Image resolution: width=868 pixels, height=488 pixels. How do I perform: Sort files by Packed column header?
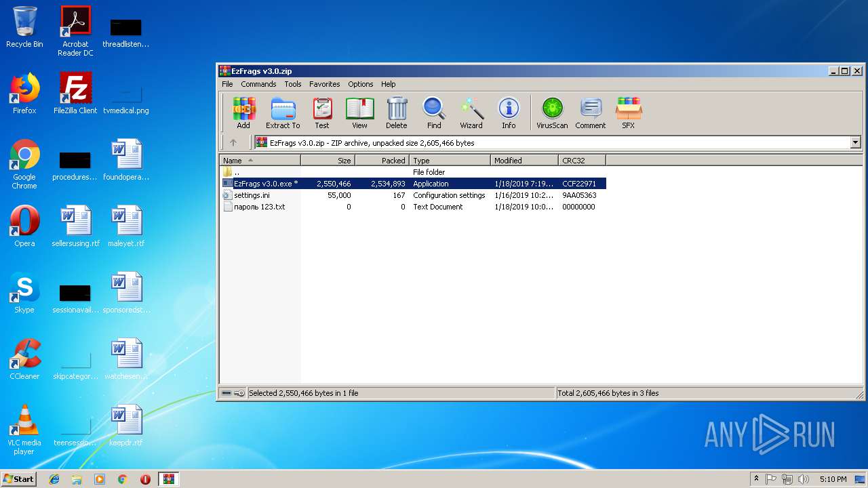[382, 161]
